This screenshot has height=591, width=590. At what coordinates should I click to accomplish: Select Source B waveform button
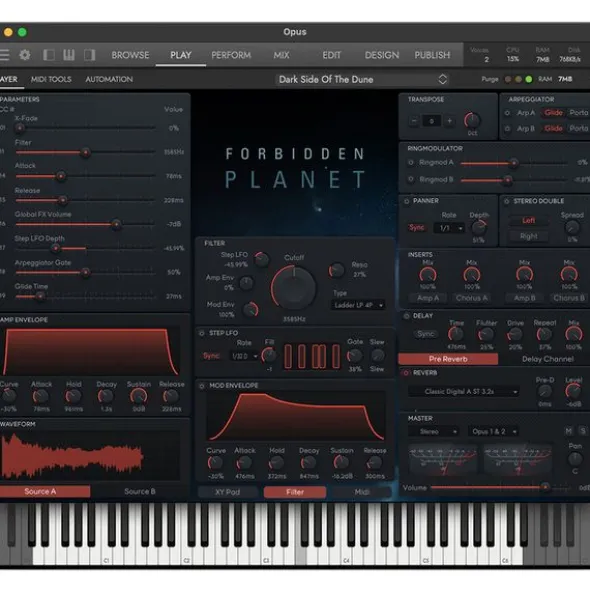coord(140,491)
